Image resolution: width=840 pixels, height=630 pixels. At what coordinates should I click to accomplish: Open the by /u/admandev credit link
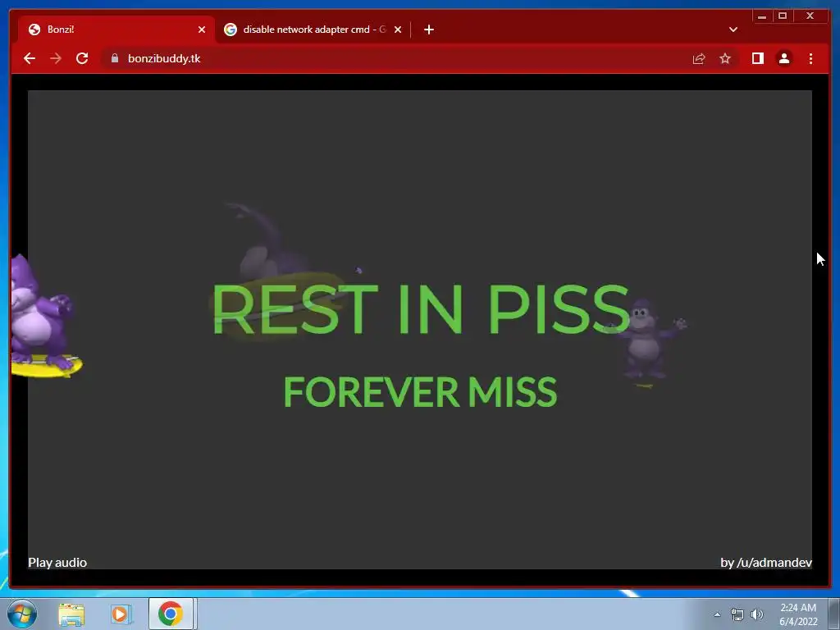click(x=766, y=563)
